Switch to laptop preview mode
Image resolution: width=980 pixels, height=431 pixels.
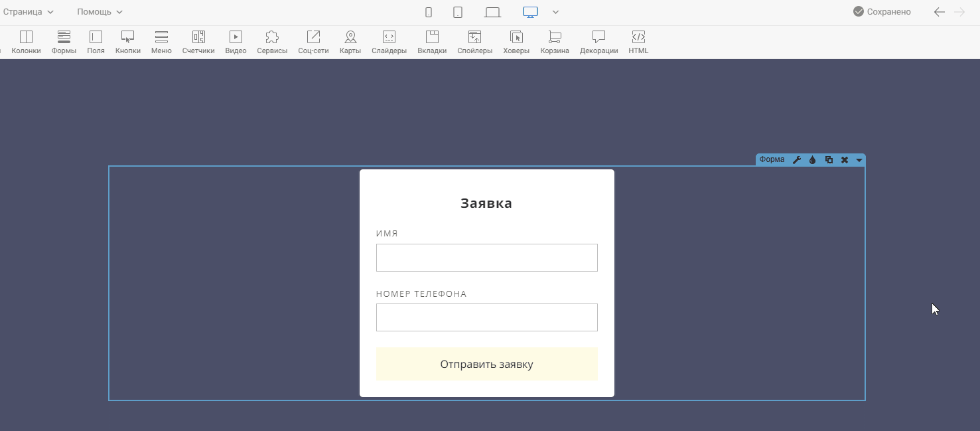click(x=492, y=12)
